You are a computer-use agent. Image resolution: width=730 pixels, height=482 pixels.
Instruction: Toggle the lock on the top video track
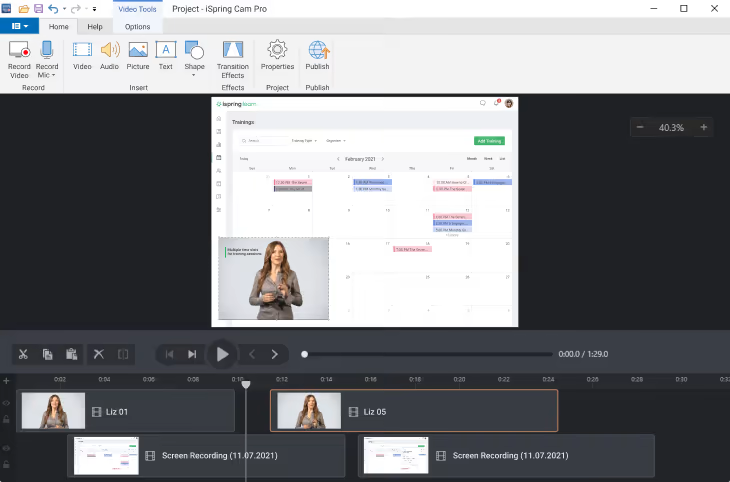click(x=7, y=418)
